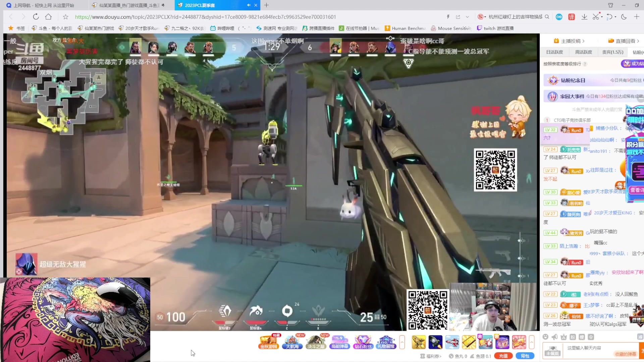Switch to 贵宾(1.5万) tab
The width and height of the screenshot is (644, 362).
pos(612,52)
